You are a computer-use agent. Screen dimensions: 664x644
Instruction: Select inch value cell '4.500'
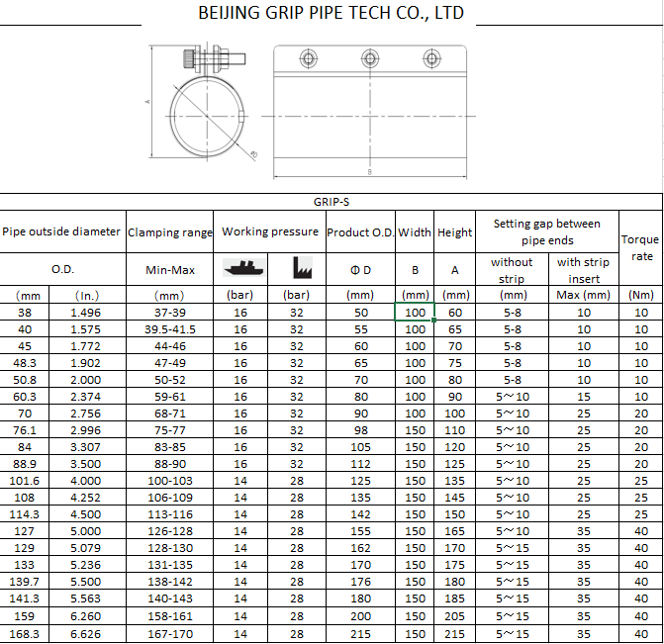tap(87, 514)
